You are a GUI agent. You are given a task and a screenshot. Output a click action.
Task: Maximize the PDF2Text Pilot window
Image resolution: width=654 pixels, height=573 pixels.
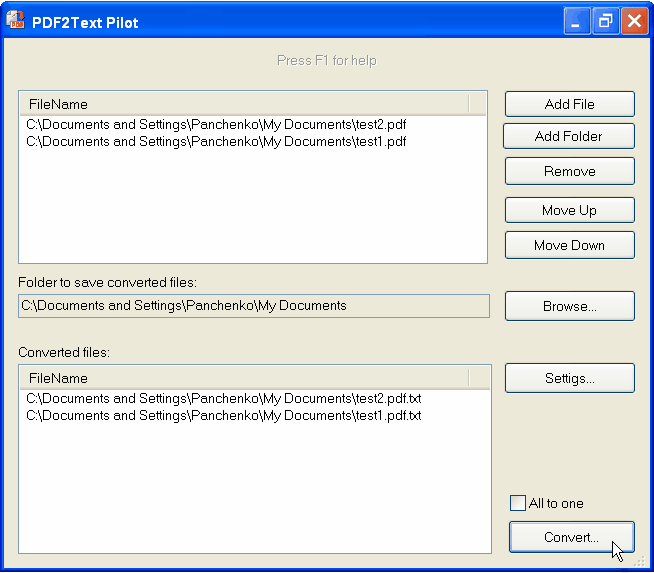coord(605,21)
